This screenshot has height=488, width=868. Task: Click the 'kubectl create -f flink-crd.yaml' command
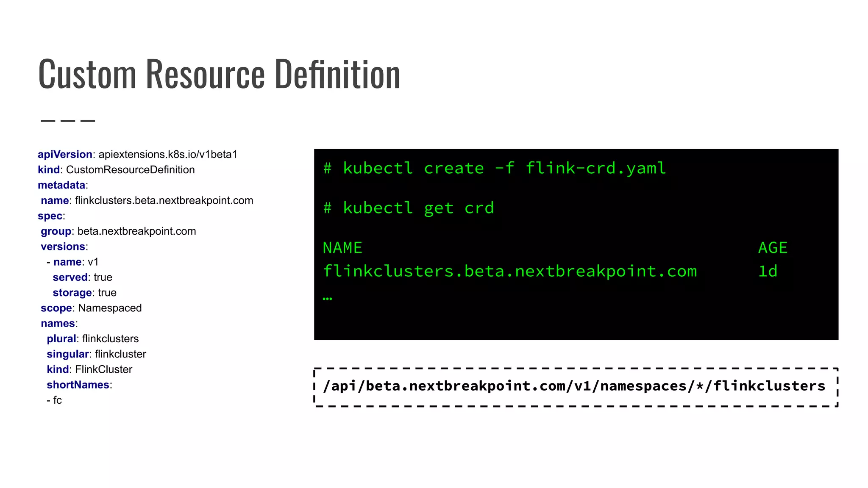495,168
